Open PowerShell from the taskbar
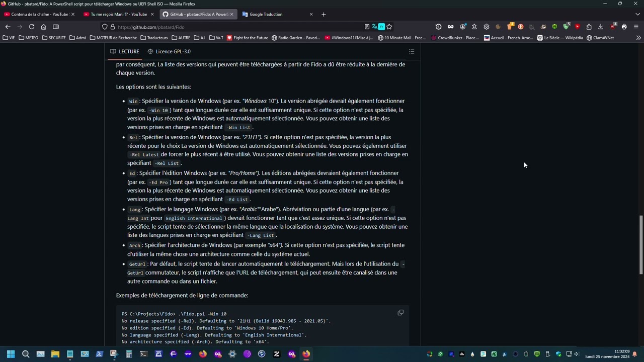644x362 pixels. [99, 354]
